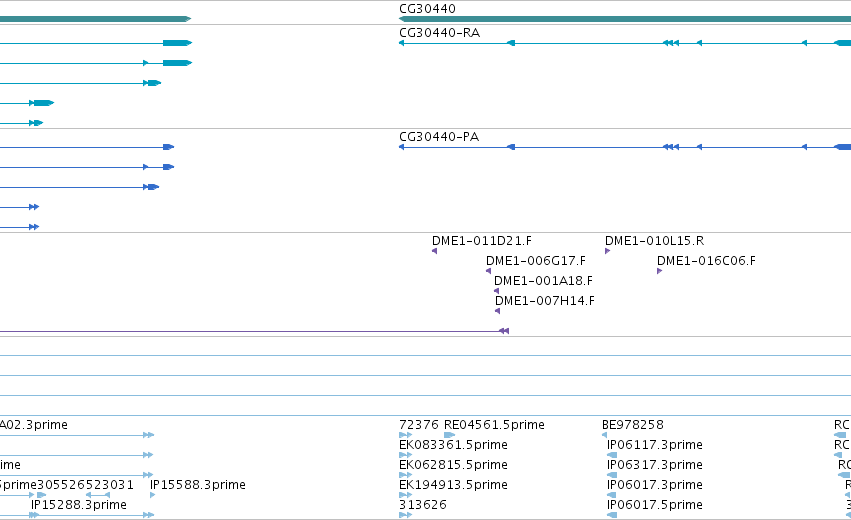Select the DME1-006G17.F label
This screenshot has height=520, width=851.
[536, 261]
